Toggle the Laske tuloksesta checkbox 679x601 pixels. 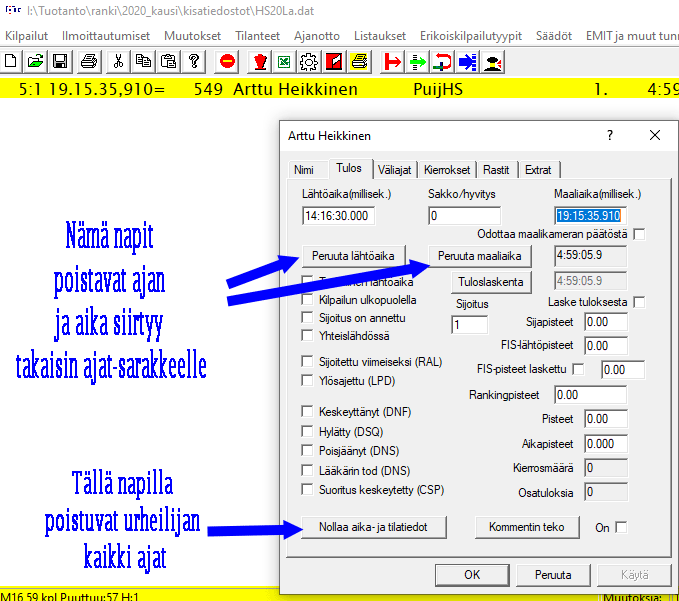639,302
